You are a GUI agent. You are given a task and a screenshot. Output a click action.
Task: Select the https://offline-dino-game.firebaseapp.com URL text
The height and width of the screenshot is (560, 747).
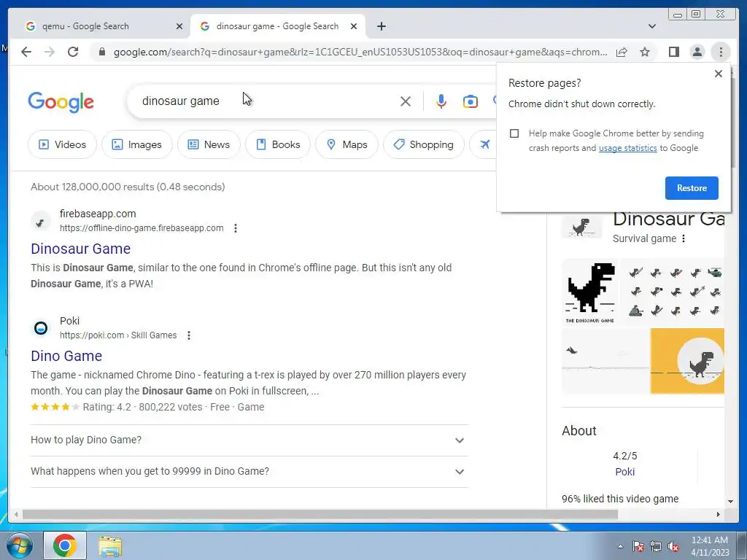142,228
